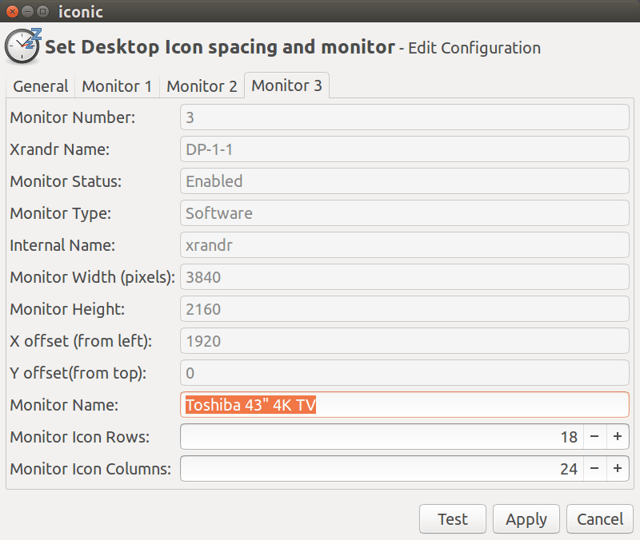Click the iconic clock app icon
This screenshot has height=540, width=640.
tap(22, 46)
